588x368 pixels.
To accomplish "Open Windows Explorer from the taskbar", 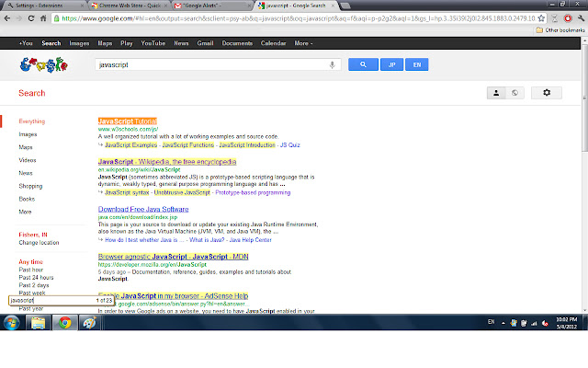I will [38, 323].
